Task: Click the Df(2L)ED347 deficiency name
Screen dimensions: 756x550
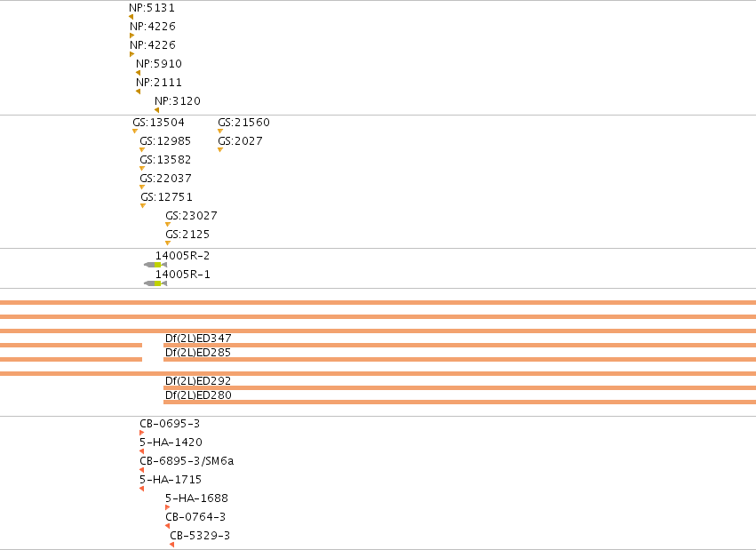Action: 198,338
